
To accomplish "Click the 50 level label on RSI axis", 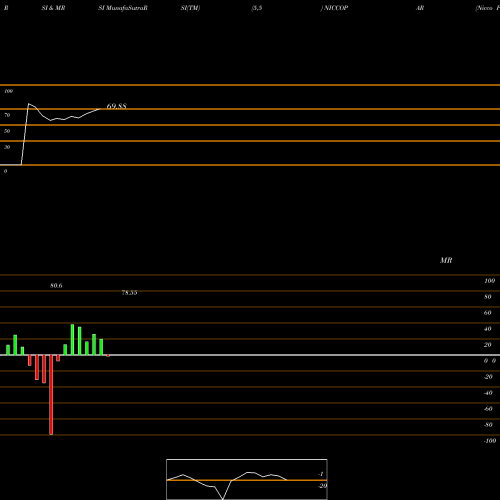I will coord(7,131).
